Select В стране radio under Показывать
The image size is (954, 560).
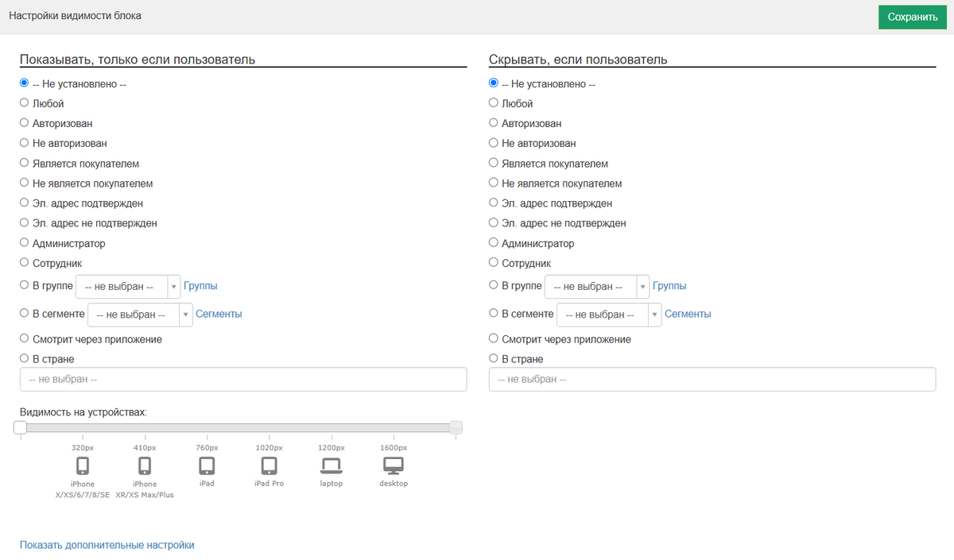[24, 358]
